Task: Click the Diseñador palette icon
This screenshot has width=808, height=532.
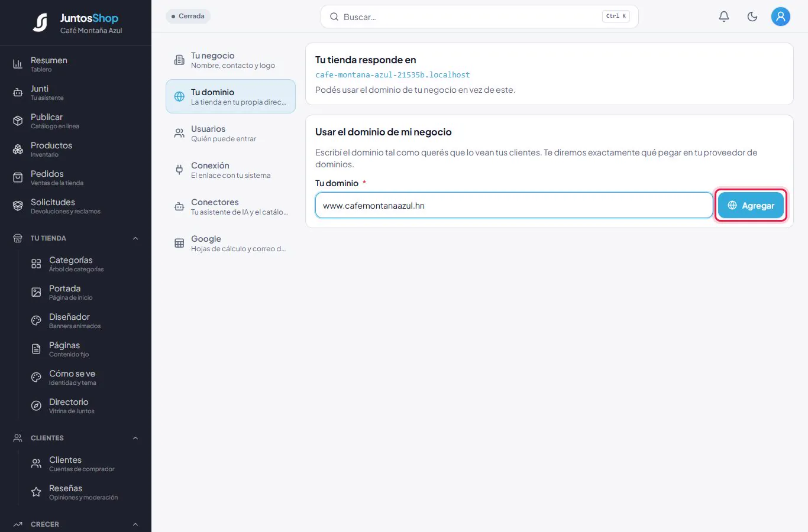Action: coord(36,320)
